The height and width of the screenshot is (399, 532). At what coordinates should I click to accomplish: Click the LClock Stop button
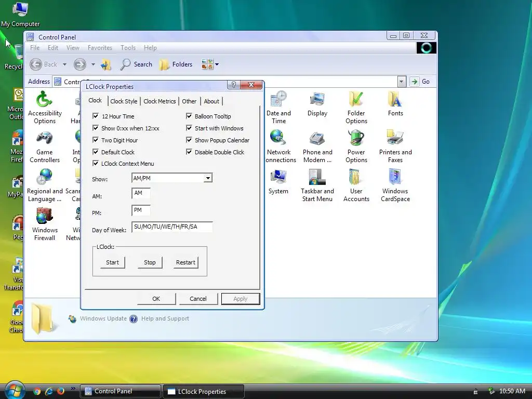150,262
